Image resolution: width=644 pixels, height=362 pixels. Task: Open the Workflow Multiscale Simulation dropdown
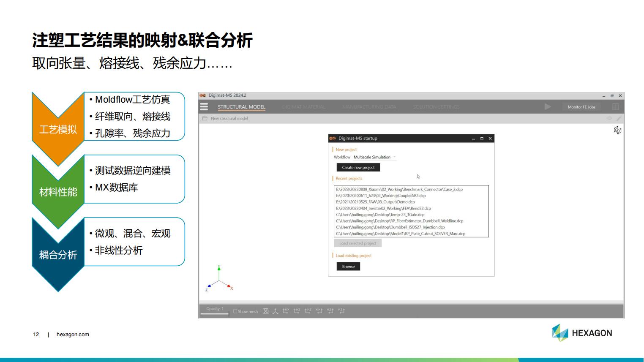pos(375,157)
